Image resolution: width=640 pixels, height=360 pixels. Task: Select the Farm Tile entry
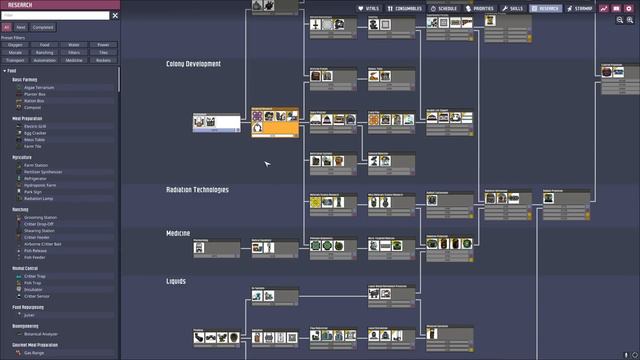point(64,146)
